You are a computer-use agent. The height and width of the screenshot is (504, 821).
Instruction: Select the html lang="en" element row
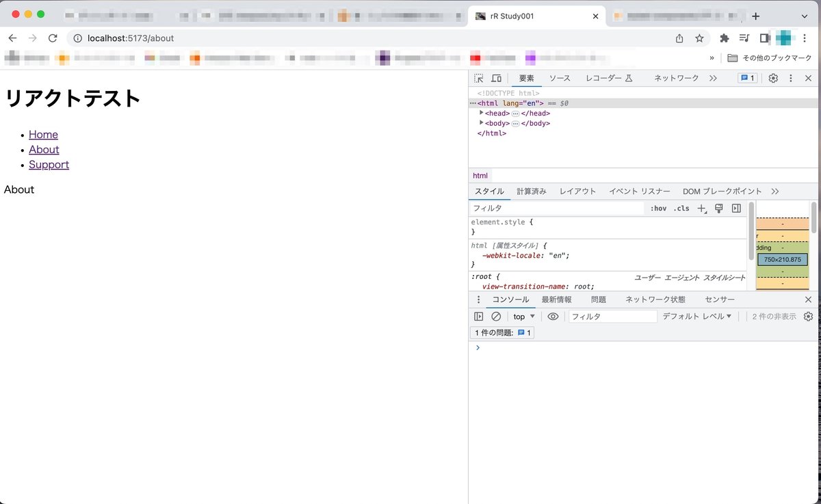tap(643, 103)
